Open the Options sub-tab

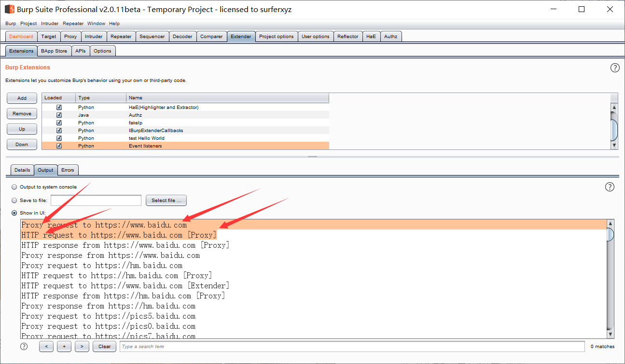tap(102, 51)
